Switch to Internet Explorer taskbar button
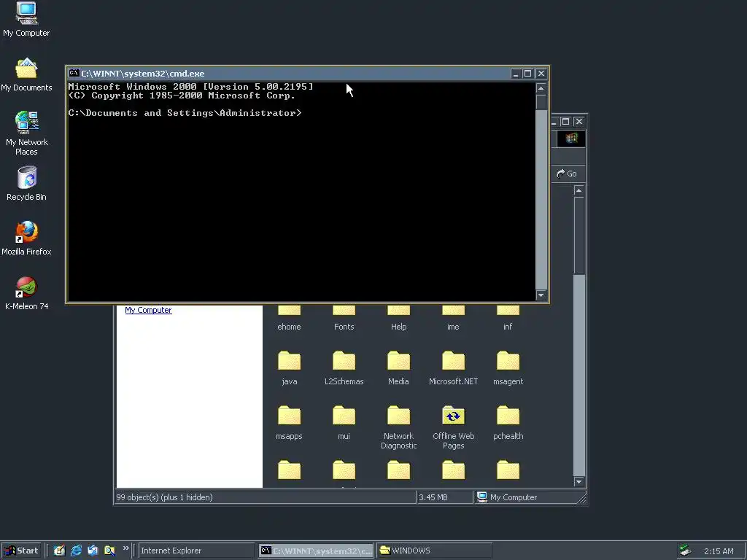747x560 pixels. [x=196, y=551]
